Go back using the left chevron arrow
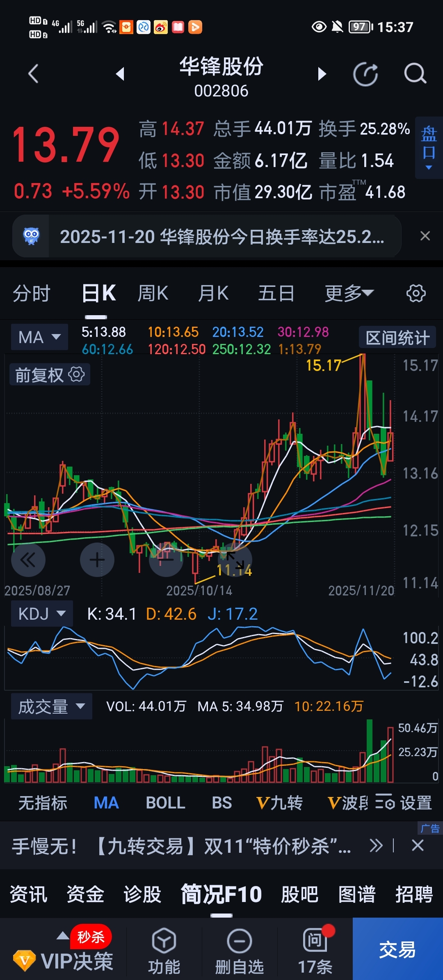 pos(33,74)
